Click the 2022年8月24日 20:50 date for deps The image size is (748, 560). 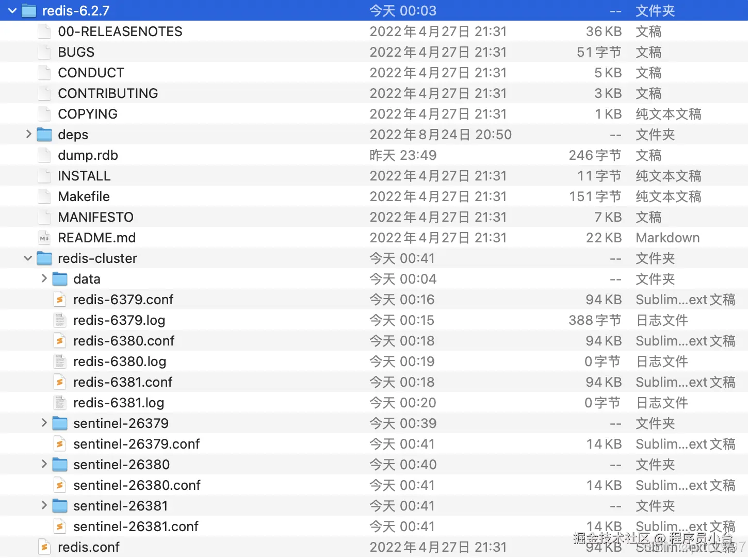coord(441,135)
